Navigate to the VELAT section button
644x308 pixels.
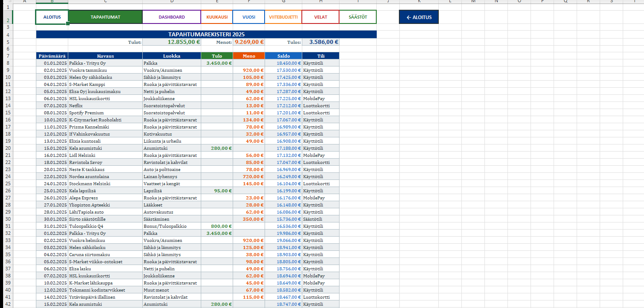[320, 17]
